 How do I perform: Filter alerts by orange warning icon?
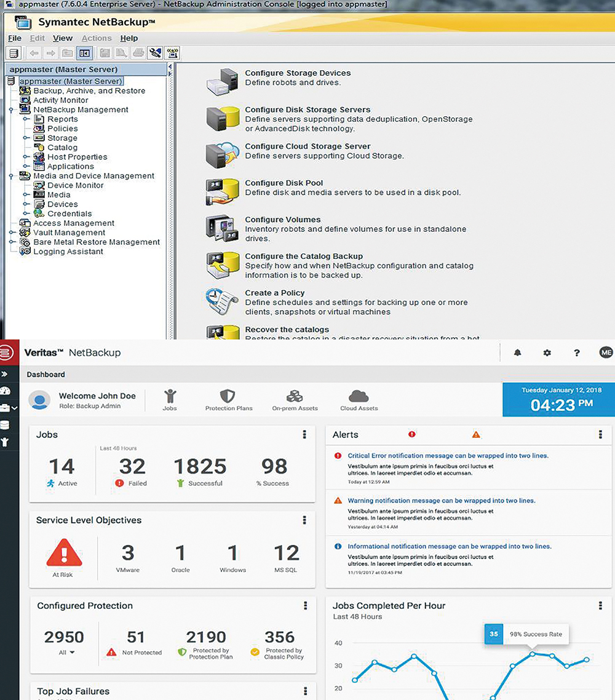click(x=476, y=434)
